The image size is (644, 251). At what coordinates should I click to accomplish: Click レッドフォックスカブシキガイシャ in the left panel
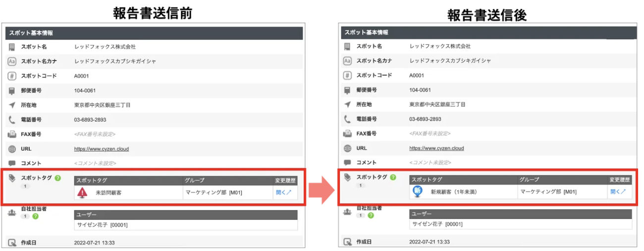point(115,62)
